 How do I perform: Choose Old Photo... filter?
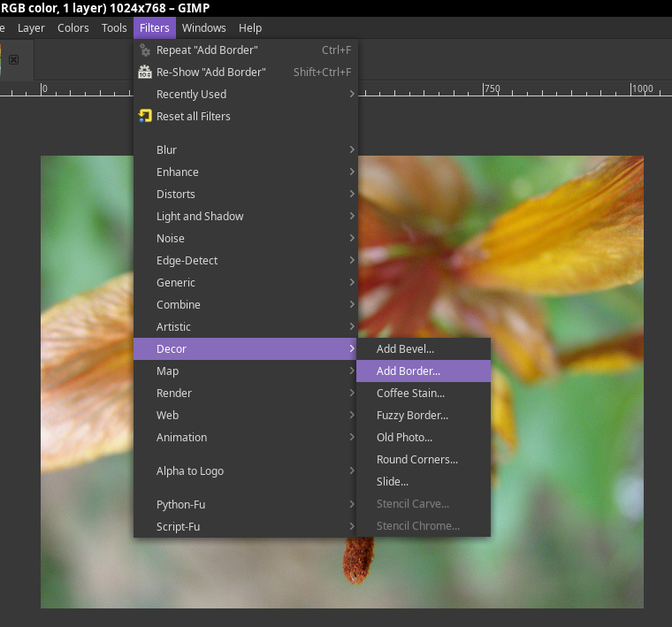click(x=424, y=437)
